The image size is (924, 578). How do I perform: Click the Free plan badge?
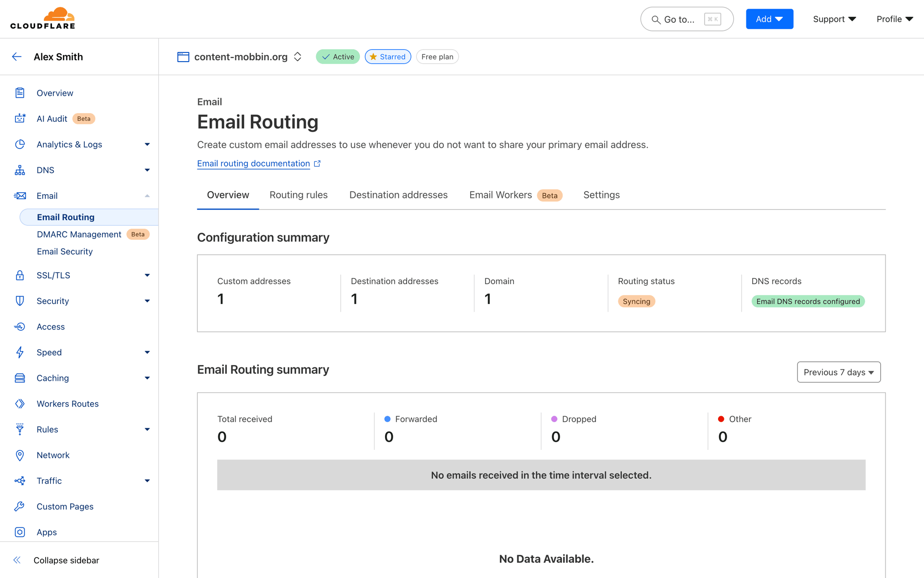[x=437, y=57]
